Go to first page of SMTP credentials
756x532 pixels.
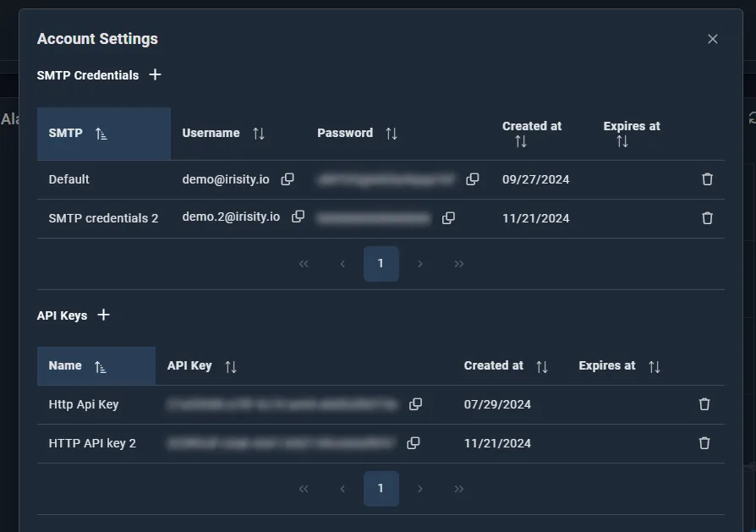click(x=304, y=264)
